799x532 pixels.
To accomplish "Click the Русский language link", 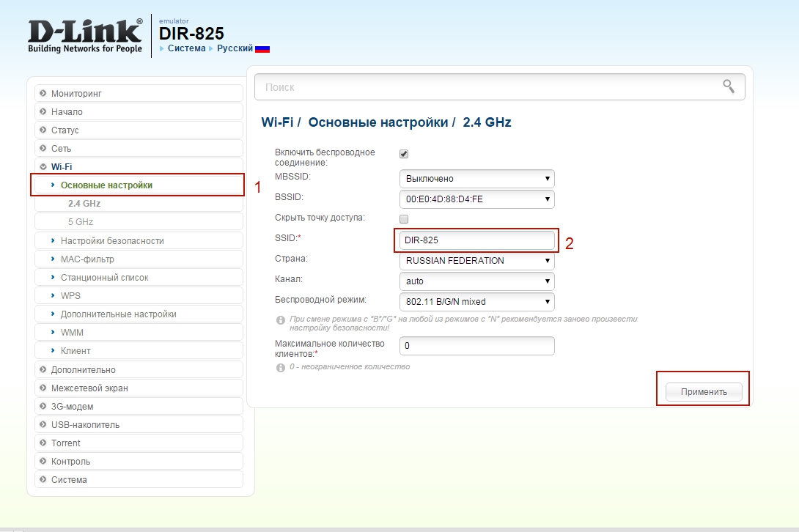I will point(235,48).
